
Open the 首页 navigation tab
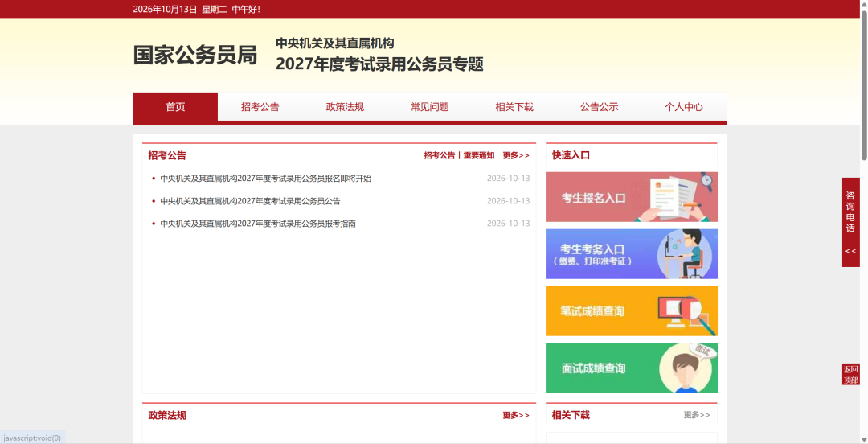coord(175,107)
